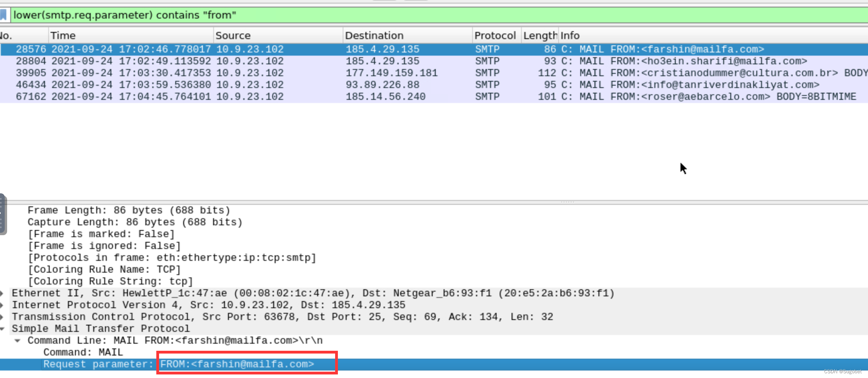This screenshot has height=378, width=868.
Task: Expand Transmission Control Protocol section
Action: point(2,317)
